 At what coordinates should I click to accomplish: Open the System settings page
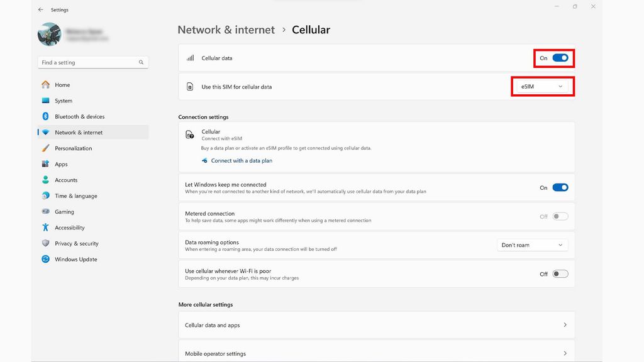[x=64, y=101]
